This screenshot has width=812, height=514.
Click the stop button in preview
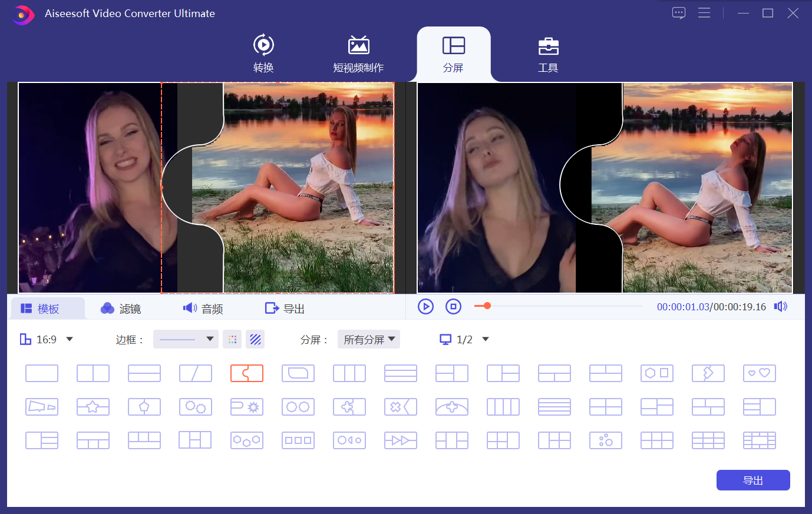pos(453,307)
